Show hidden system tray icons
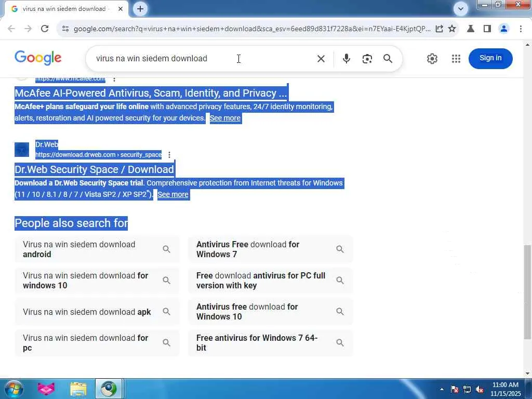 (x=442, y=389)
